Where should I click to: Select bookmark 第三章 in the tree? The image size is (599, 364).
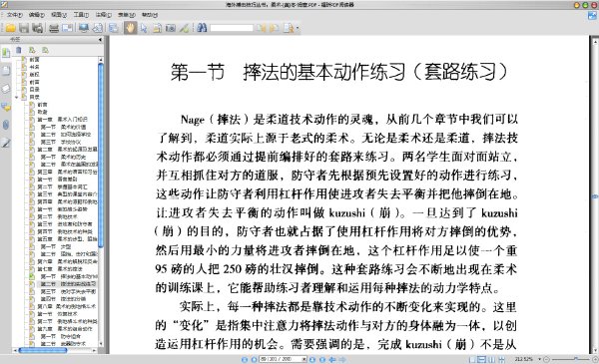coord(67,172)
